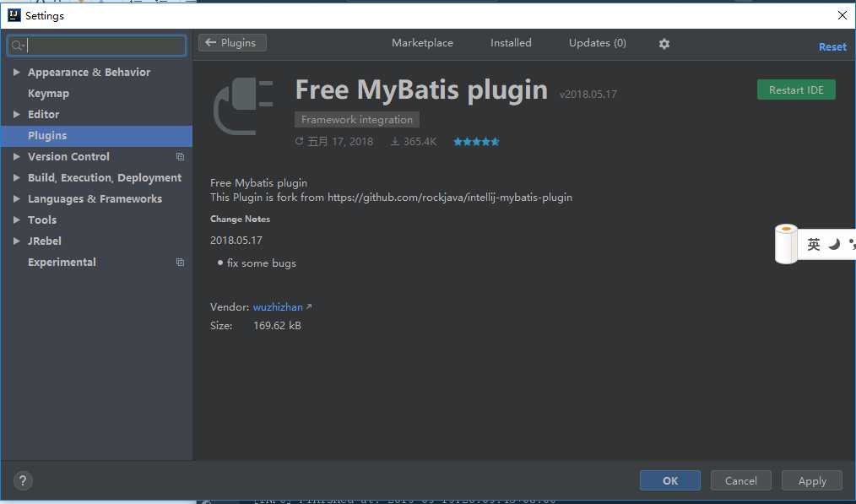This screenshot has height=504, width=856.
Task: Expand the Tools section arrow
Action: 16,220
